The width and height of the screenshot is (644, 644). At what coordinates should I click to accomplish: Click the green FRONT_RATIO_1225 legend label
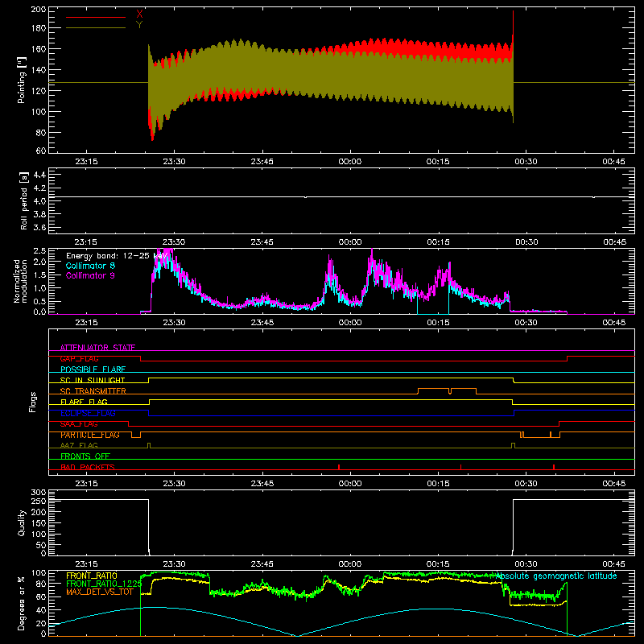tap(104, 584)
